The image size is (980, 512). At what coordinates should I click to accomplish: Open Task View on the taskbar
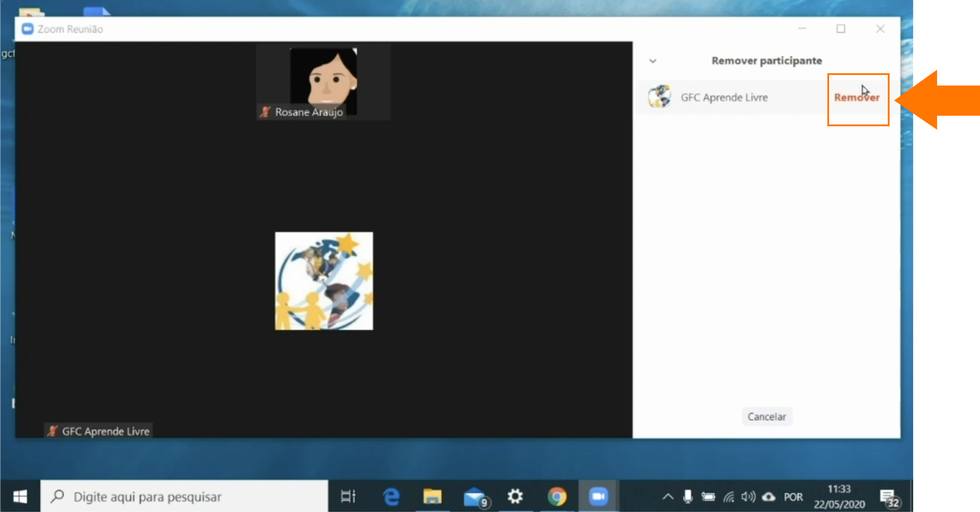point(348,496)
